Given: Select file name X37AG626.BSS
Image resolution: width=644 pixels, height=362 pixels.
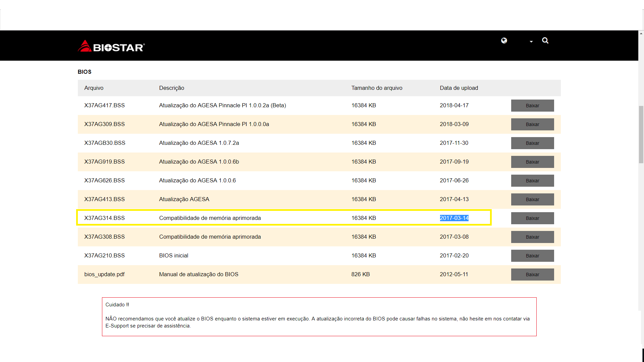Looking at the screenshot, I should (x=104, y=180).
